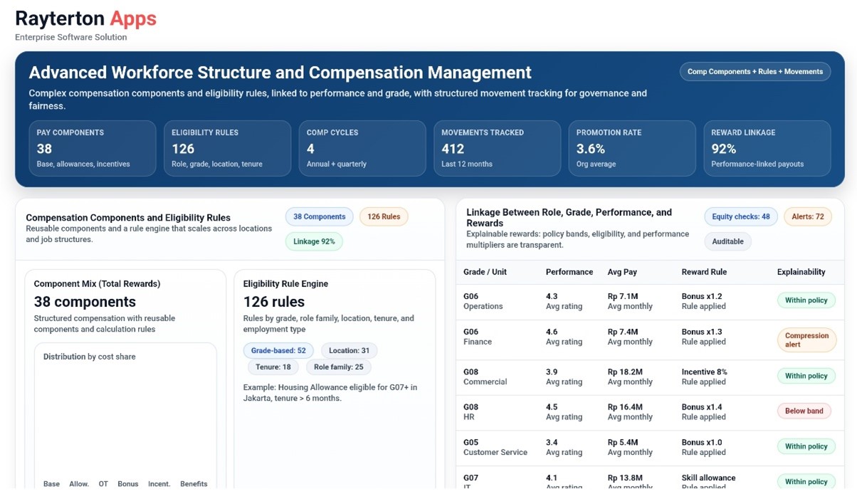This screenshot has height=504, width=857.
Task: Open the Movements Tracked stat card
Action: coord(497,148)
